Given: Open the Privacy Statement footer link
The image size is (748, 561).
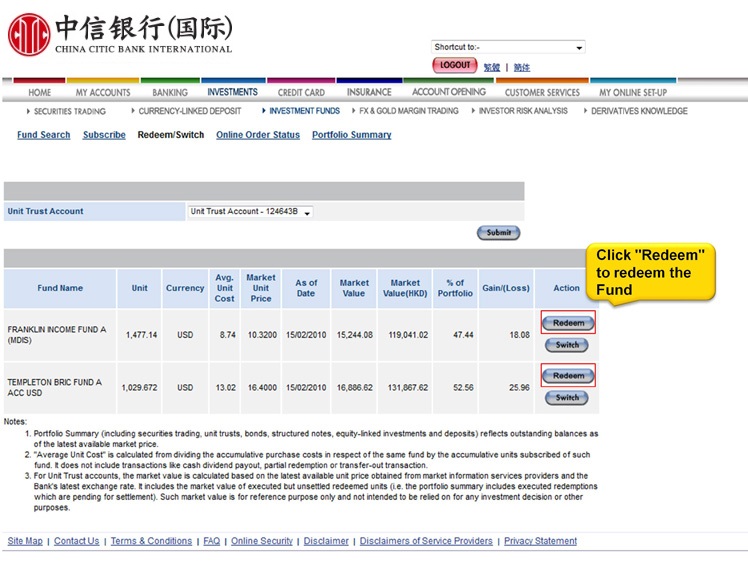Looking at the screenshot, I should [540, 541].
